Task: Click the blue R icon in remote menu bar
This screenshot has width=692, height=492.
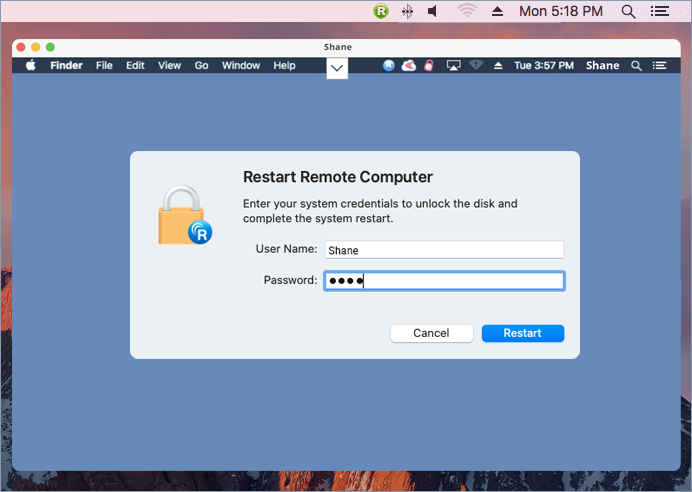Action: pos(388,65)
